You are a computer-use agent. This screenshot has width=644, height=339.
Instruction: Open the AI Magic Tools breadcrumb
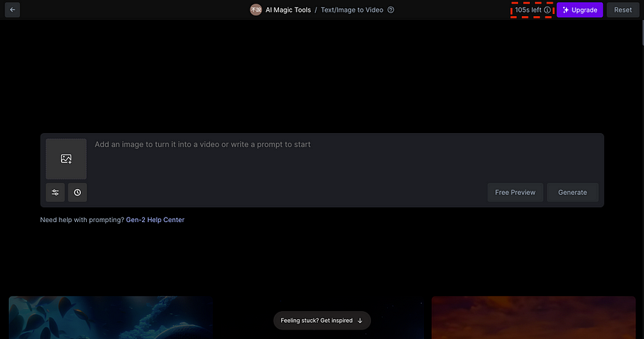coord(288,10)
